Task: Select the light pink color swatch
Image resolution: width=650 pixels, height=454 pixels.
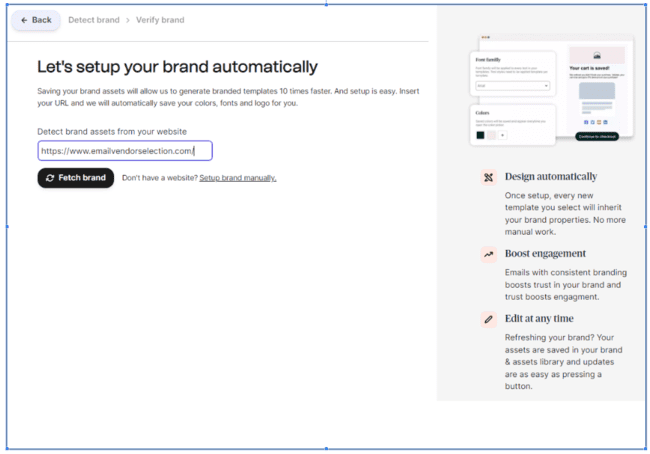Action: pyautogui.click(x=491, y=135)
